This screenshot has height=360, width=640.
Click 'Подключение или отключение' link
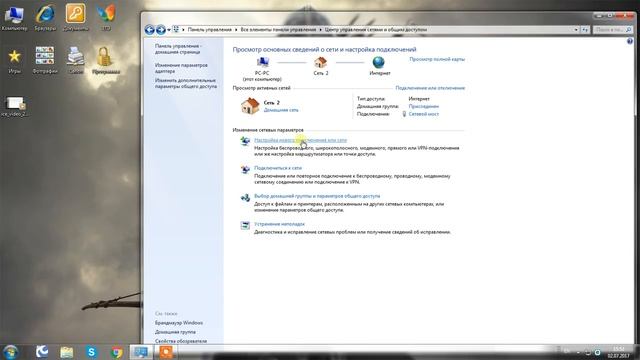pos(430,88)
